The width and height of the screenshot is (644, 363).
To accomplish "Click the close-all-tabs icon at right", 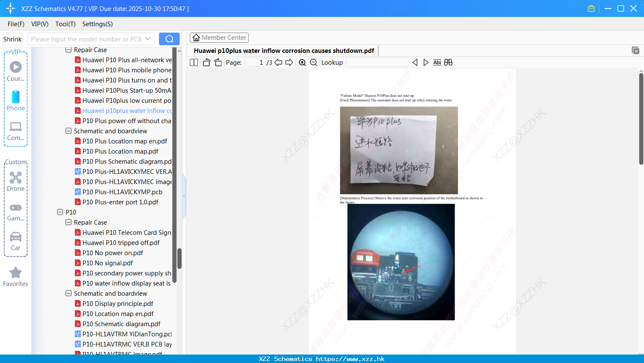I will (636, 50).
